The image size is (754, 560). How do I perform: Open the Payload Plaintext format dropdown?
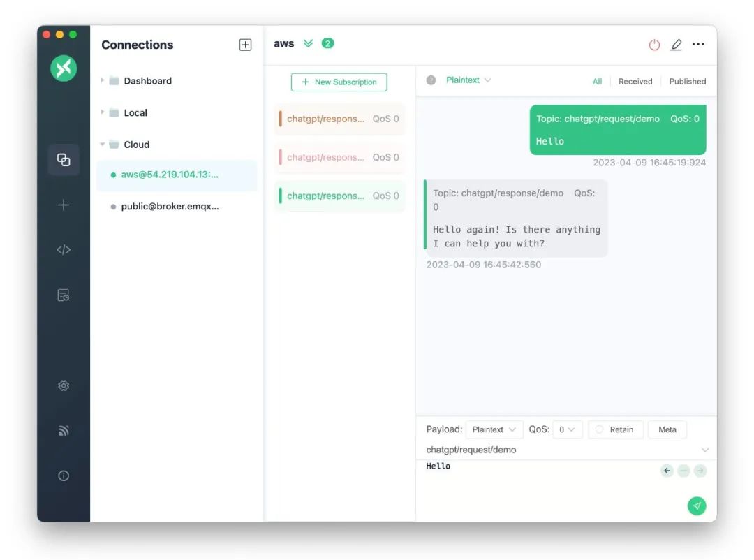pos(494,429)
